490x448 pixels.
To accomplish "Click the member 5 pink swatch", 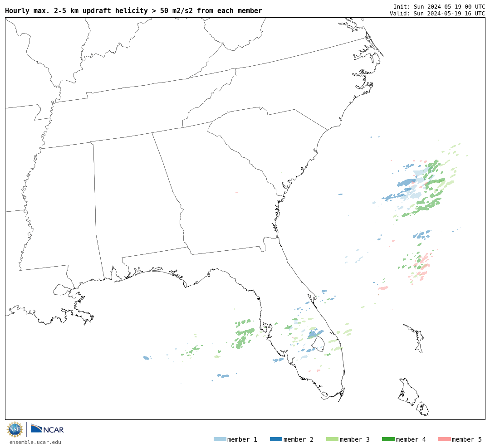I will (x=444, y=439).
